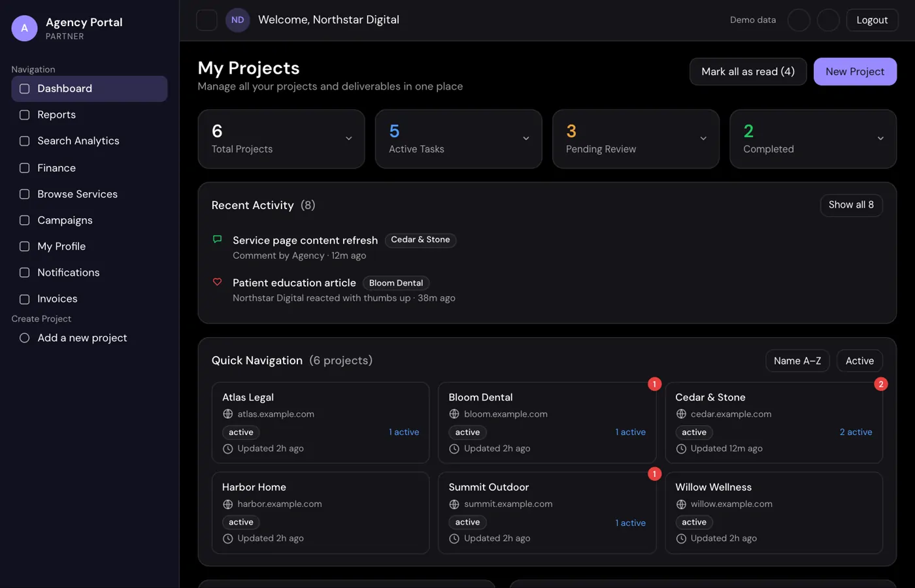Expand the Pending Review card chevron

pyautogui.click(x=703, y=139)
